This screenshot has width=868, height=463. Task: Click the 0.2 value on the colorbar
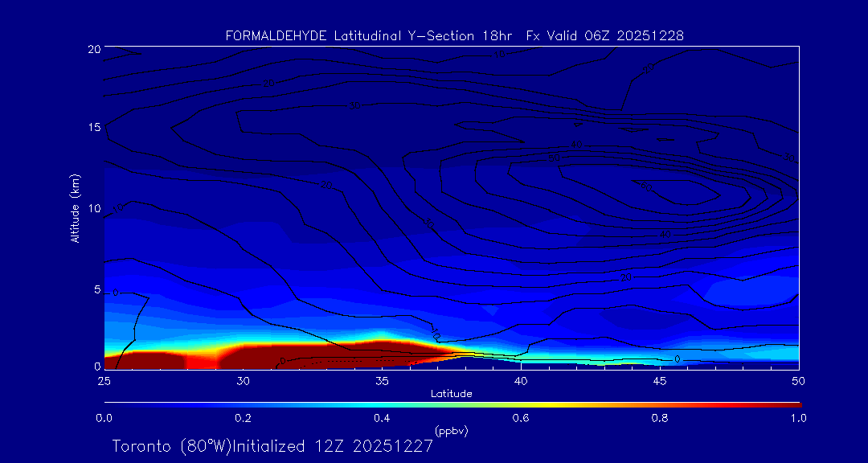point(243,418)
